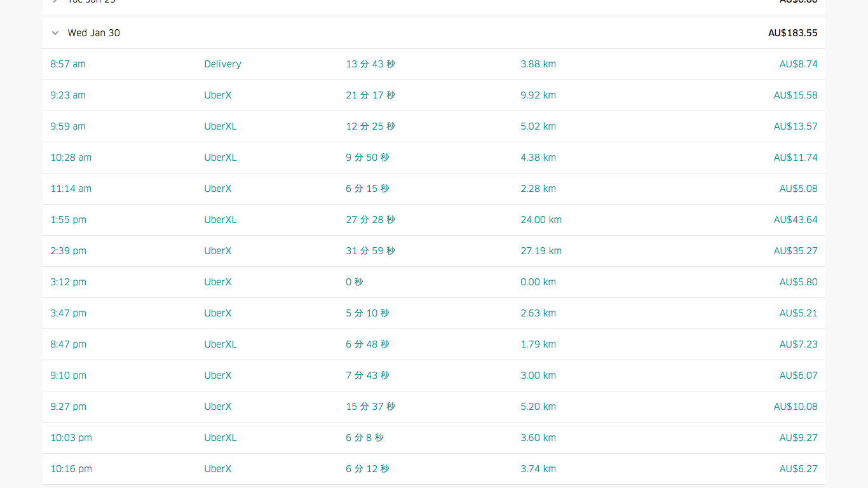Viewport: 868px width, 488px height.
Task: Click the 1.79 km distance
Action: (x=538, y=344)
